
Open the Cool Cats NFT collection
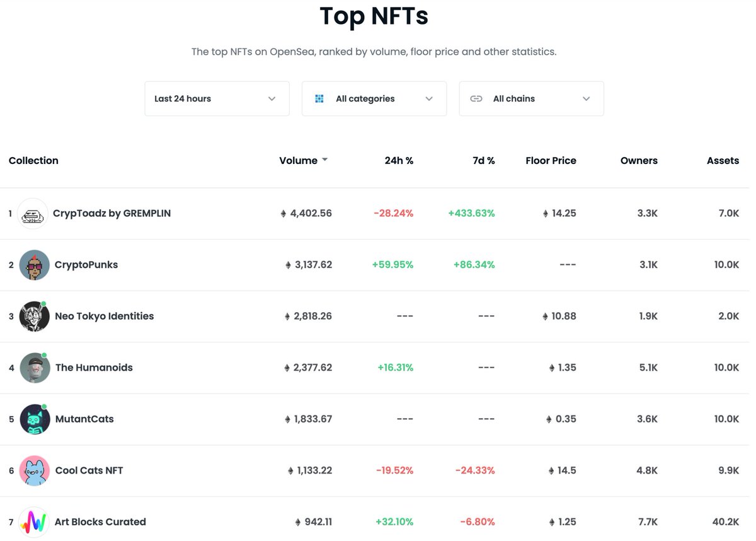[89, 470]
